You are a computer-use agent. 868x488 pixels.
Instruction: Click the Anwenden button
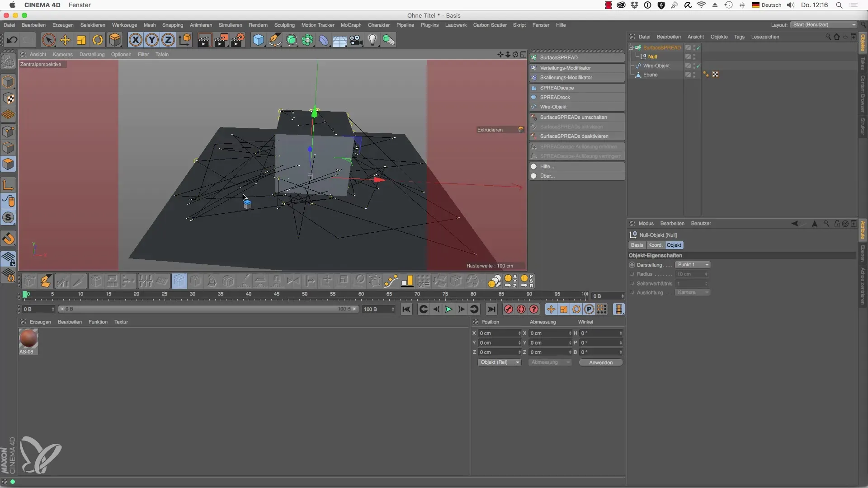coord(600,362)
